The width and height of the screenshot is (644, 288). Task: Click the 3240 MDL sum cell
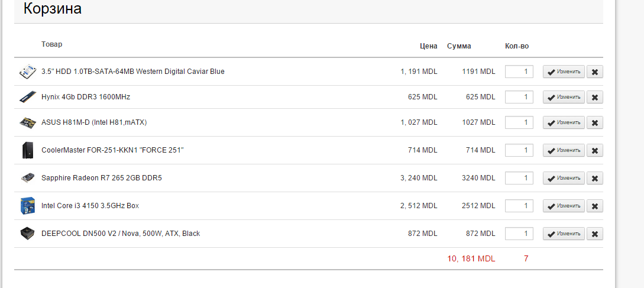click(478, 179)
